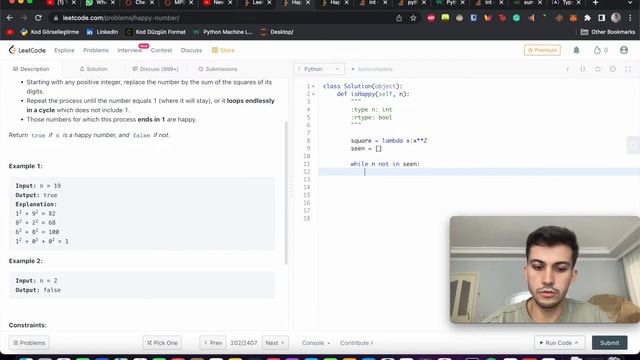The height and width of the screenshot is (360, 640).
Task: Open the Python Machine L... bookmark
Action: point(223,32)
